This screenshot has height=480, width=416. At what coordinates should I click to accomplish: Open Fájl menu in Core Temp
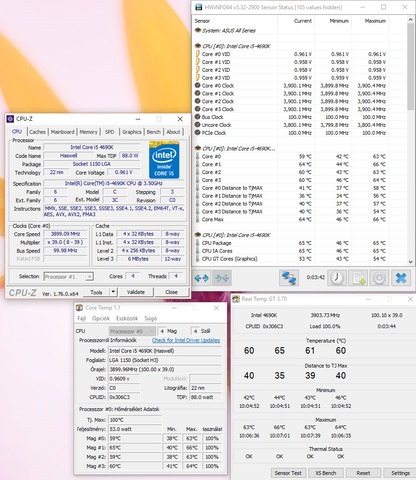point(81,318)
